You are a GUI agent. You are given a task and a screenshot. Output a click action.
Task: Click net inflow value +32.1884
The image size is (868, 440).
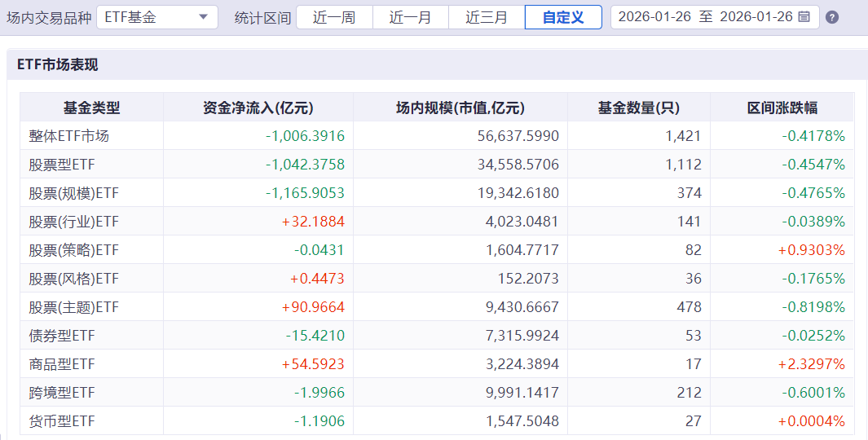313,222
